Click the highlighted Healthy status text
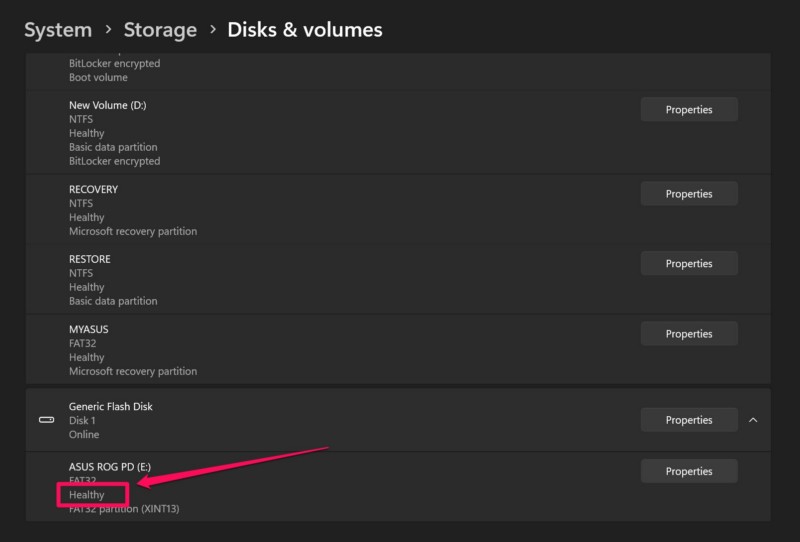The image size is (800, 542). 87,495
